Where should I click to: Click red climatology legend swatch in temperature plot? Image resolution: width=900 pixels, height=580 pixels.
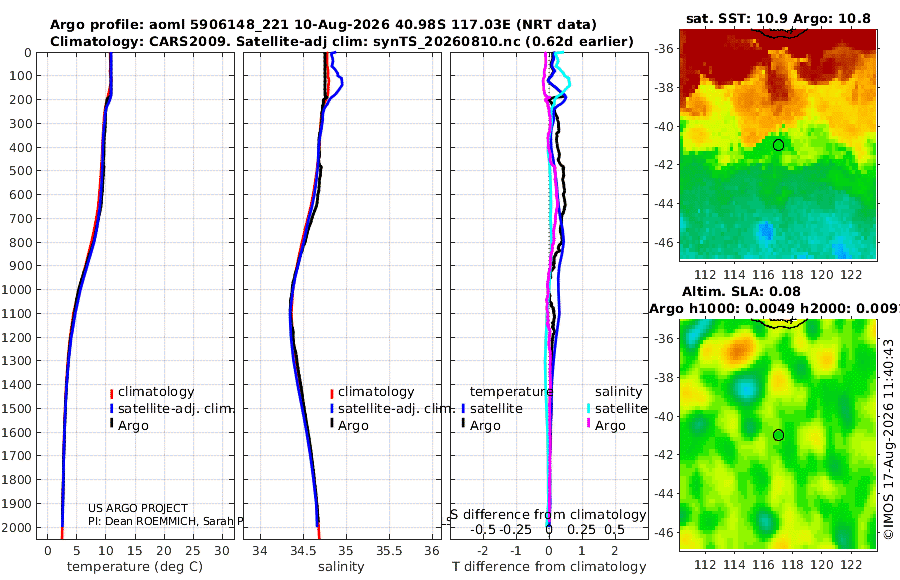(111, 393)
